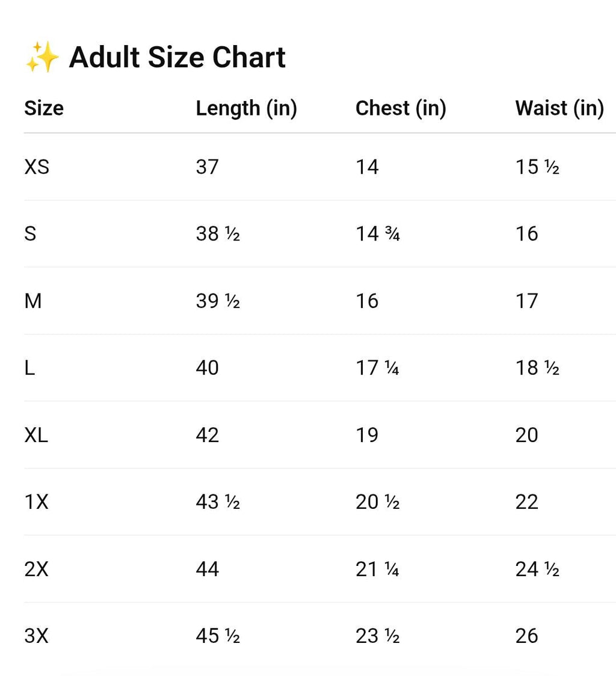Click the sparkles emoji icon beside title

coord(42,57)
